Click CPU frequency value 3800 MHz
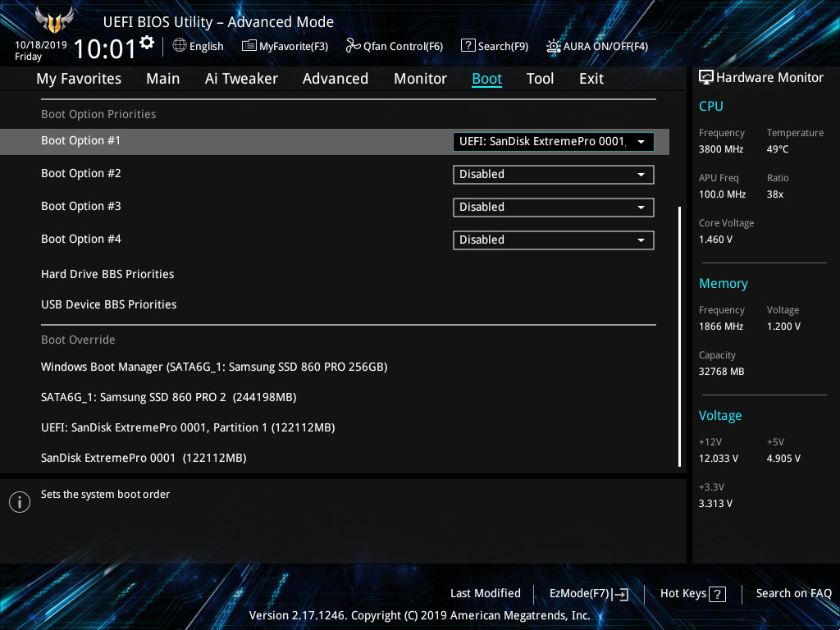 point(721,149)
